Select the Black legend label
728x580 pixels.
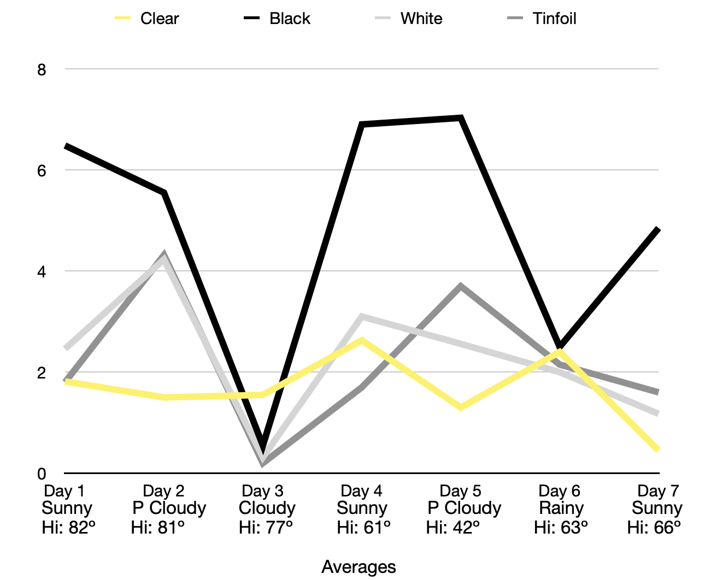click(x=290, y=19)
